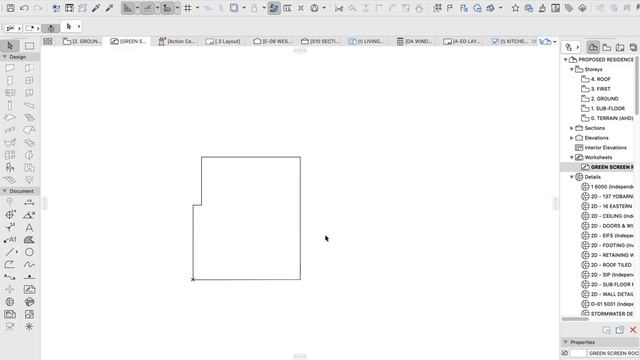
Task: Click the Pick Up Parameters eyedropper
Action: point(96,8)
